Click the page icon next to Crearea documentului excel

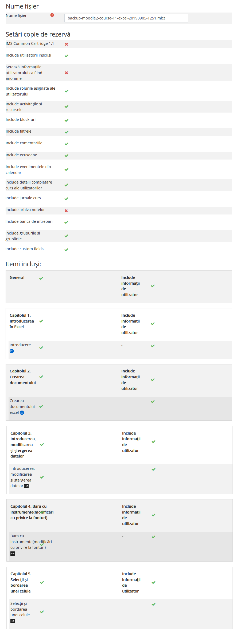(x=22, y=412)
